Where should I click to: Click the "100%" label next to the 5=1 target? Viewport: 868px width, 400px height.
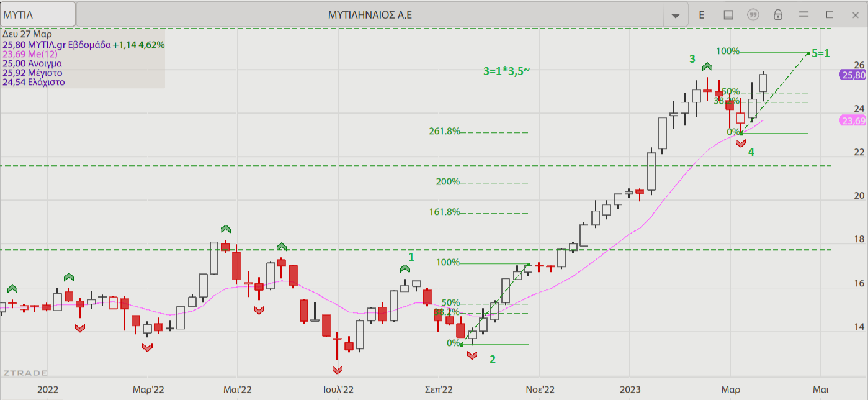click(x=728, y=51)
